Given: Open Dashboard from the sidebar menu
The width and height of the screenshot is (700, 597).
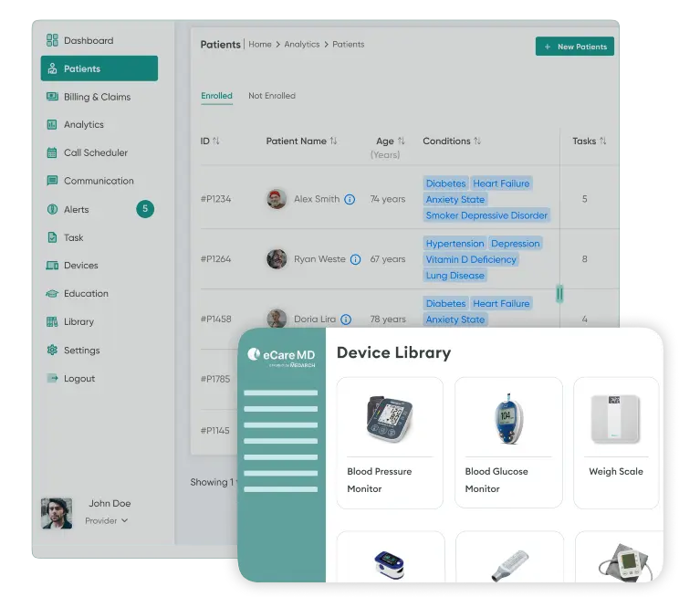Looking at the screenshot, I should pyautogui.click(x=89, y=41).
